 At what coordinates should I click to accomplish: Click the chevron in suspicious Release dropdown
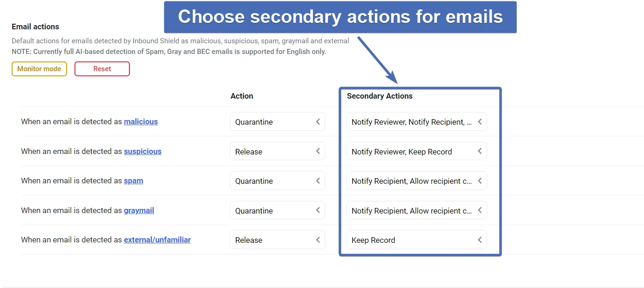pyautogui.click(x=318, y=151)
